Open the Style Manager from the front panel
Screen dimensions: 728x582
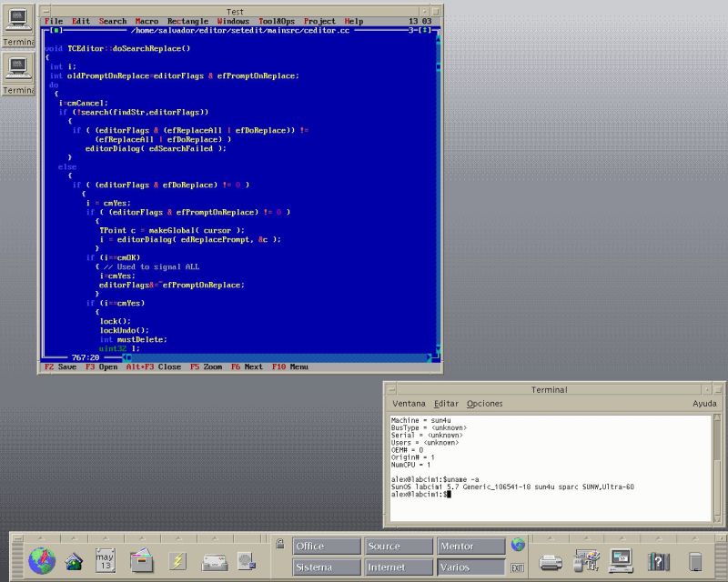click(x=586, y=559)
